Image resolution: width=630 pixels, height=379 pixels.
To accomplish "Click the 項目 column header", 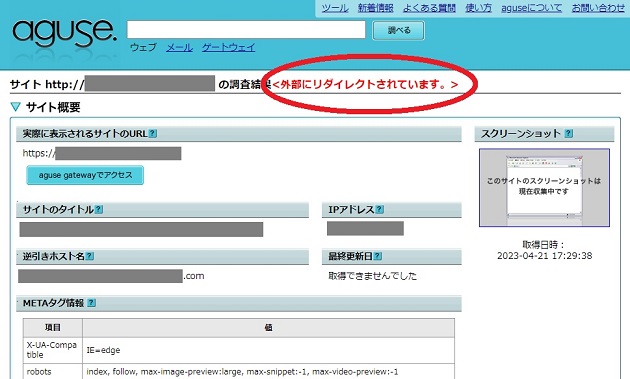I will point(53,328).
